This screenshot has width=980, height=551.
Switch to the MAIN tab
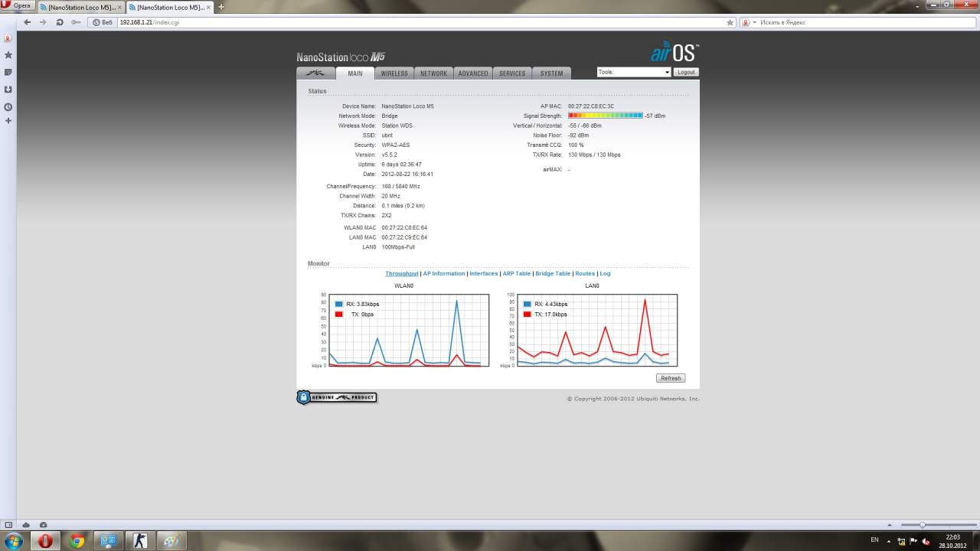pyautogui.click(x=355, y=73)
